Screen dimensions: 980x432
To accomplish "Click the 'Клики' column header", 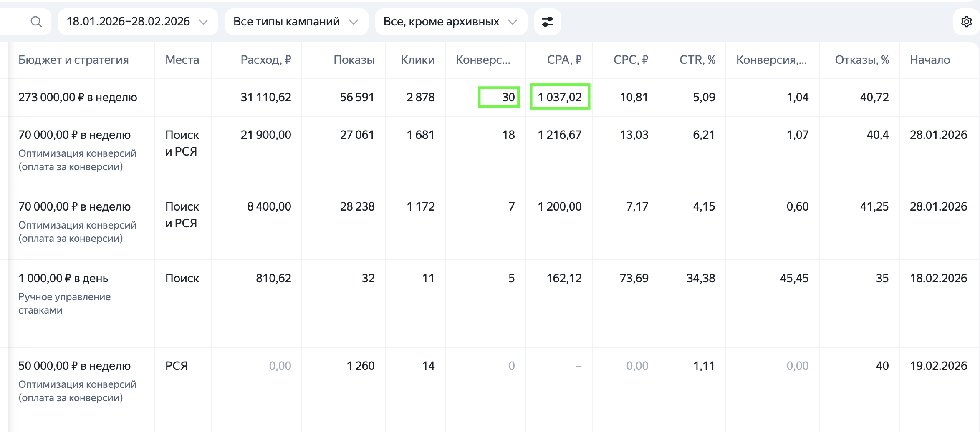I will pos(417,60).
